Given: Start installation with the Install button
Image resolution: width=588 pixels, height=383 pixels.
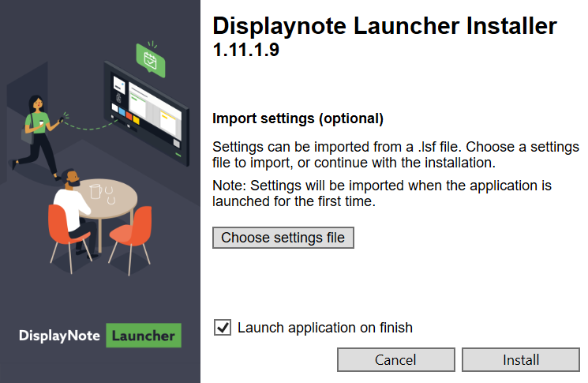Looking at the screenshot, I should [520, 360].
